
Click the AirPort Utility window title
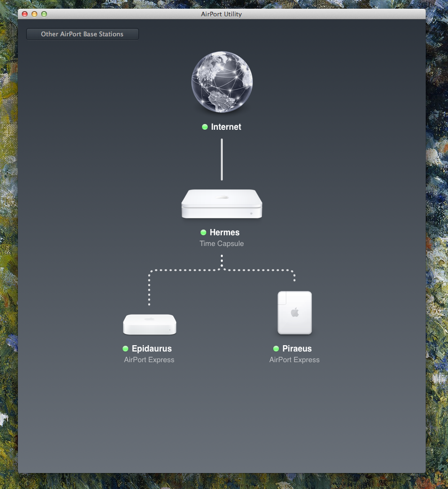221,14
